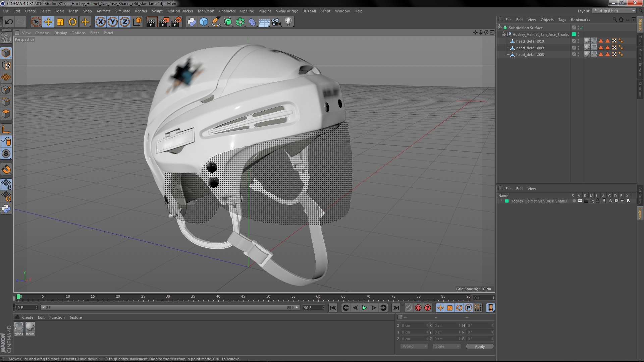Click the Record Active Objects button
Screen dimensions: 644x362
[409, 308]
